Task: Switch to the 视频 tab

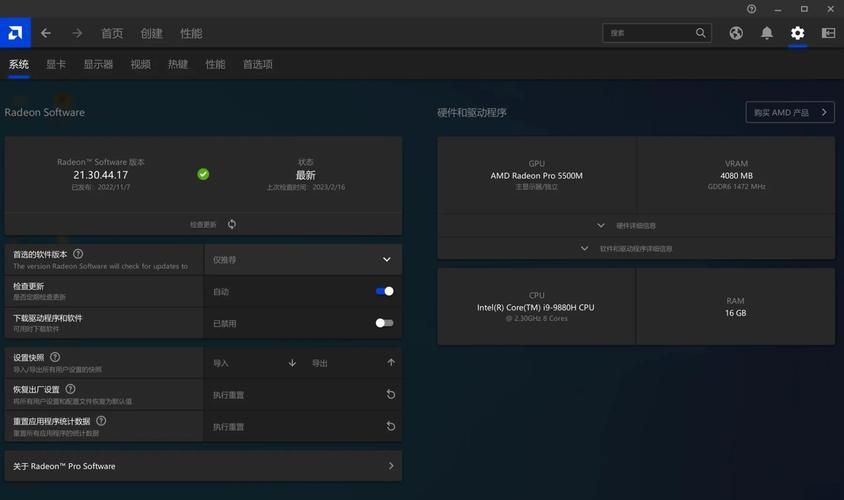Action: [x=140, y=65]
